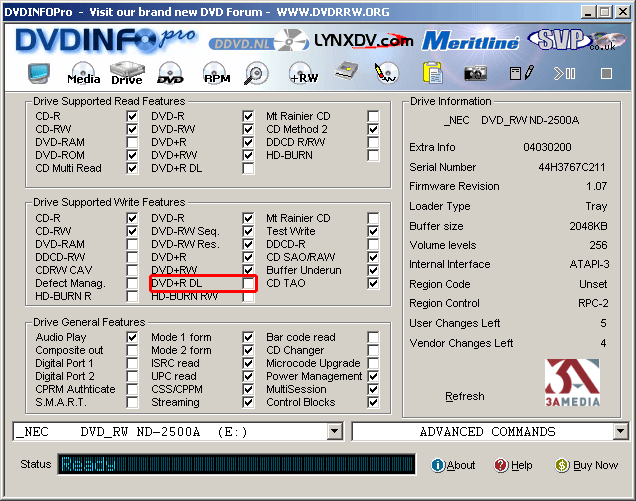Toggle S.M.A.R.T. checkbox
The image size is (636, 501).
(x=132, y=402)
